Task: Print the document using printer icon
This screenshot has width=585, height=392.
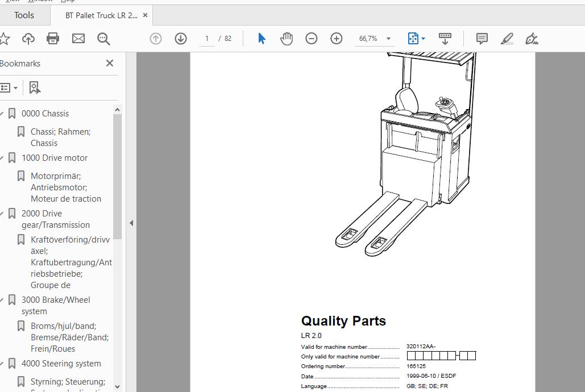Action: (x=53, y=39)
